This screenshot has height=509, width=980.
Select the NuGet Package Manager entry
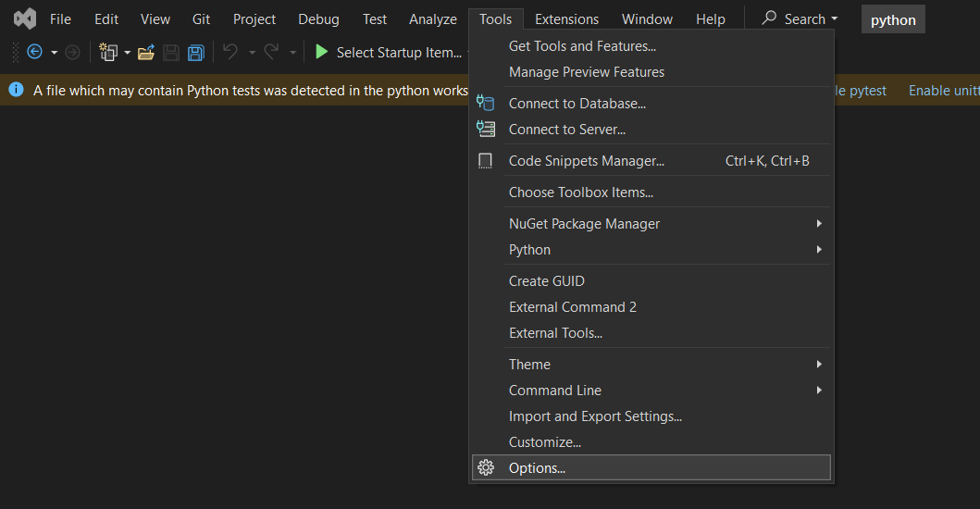click(651, 223)
